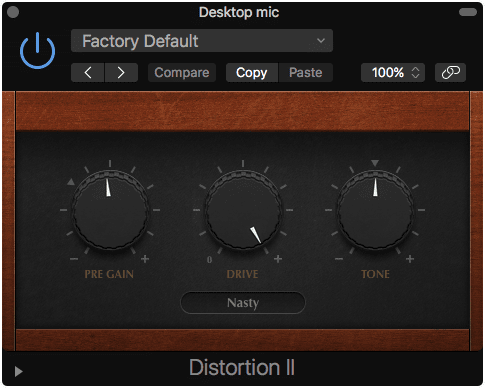Open the Nasty distortion type menu

[243, 303]
